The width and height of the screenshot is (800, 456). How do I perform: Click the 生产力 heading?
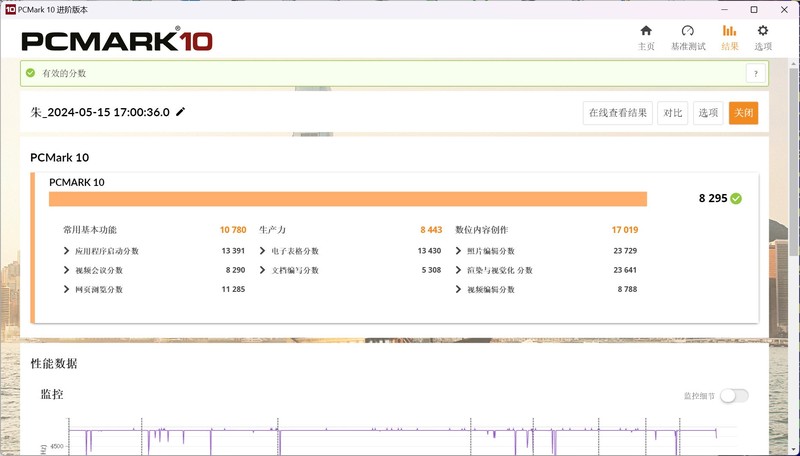point(272,230)
